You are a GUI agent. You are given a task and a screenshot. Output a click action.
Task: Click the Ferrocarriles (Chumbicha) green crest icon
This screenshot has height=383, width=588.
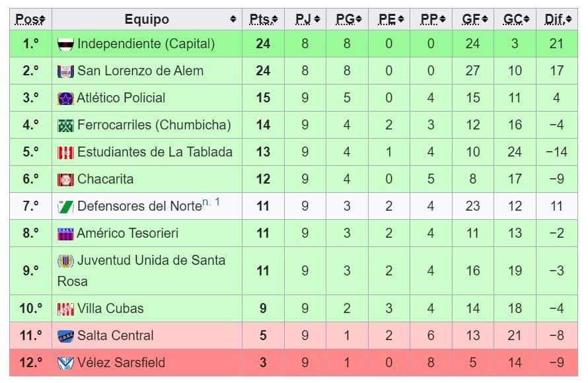pyautogui.click(x=65, y=125)
